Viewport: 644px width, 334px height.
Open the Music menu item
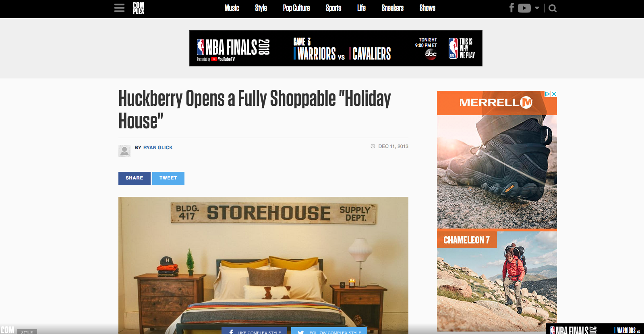click(x=232, y=8)
